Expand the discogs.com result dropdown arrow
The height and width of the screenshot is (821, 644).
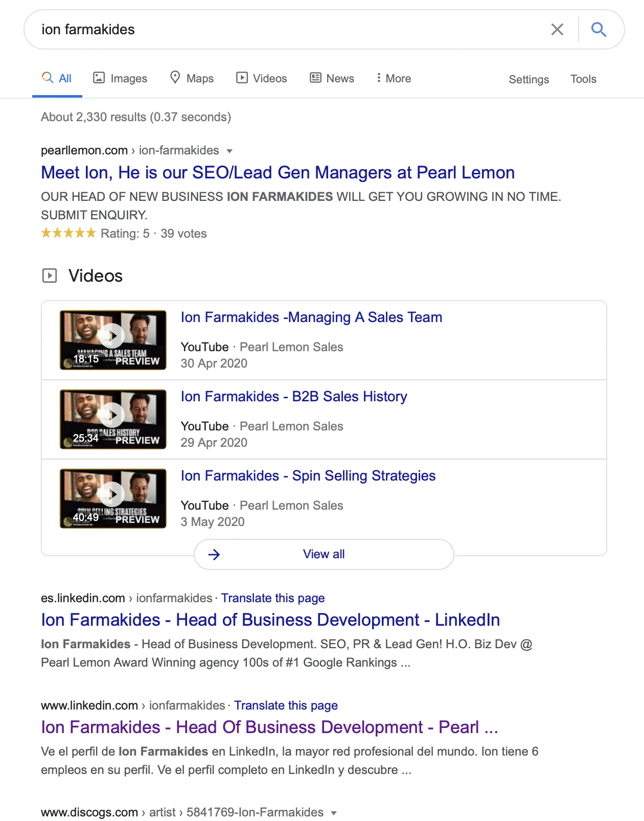point(334,813)
